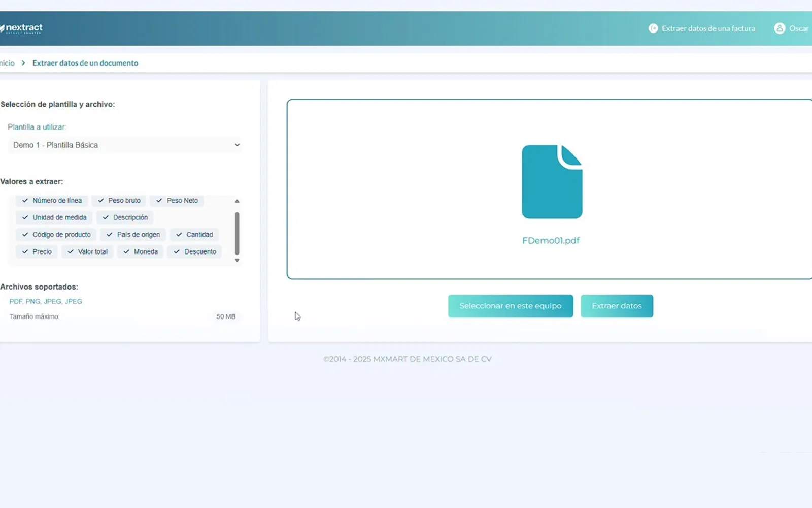Uncheck the Moneda value
The height and width of the screenshot is (508, 812).
pos(141,251)
